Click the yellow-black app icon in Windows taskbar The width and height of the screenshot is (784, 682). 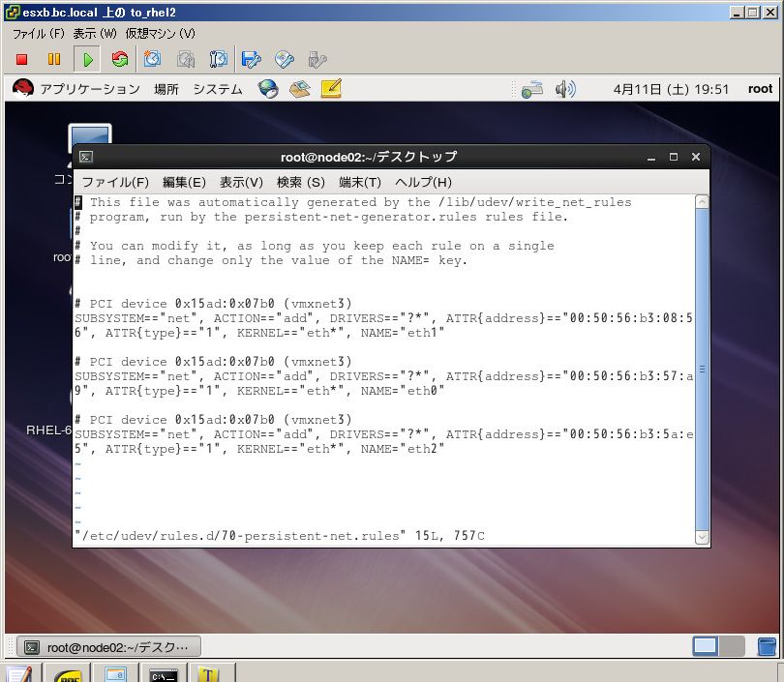coord(68,675)
